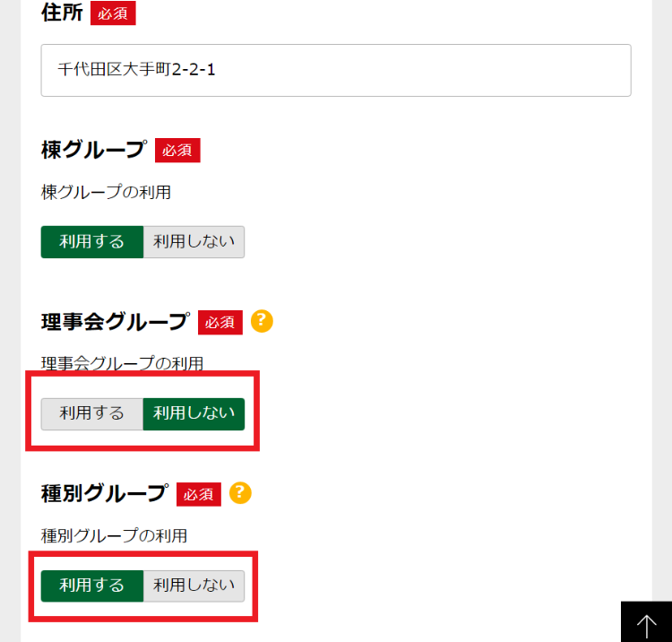Click the 必須 badge beside 住所
The height and width of the screenshot is (642, 672).
point(113,13)
